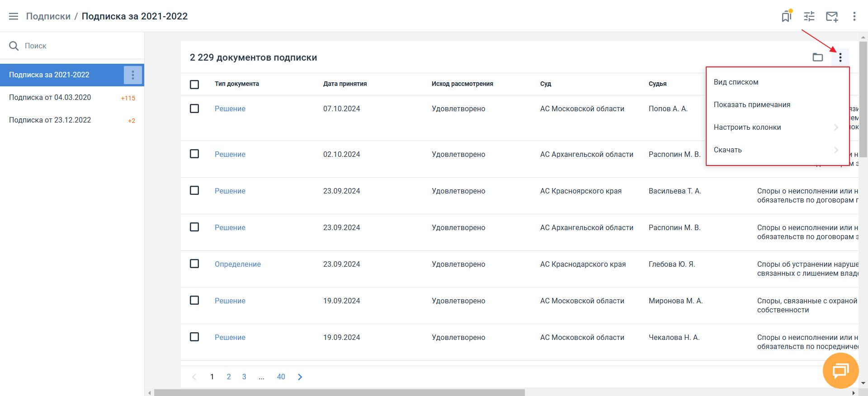Select Подписка от 04.03.2020
Image resolution: width=868 pixels, height=396 pixels.
tap(72, 98)
